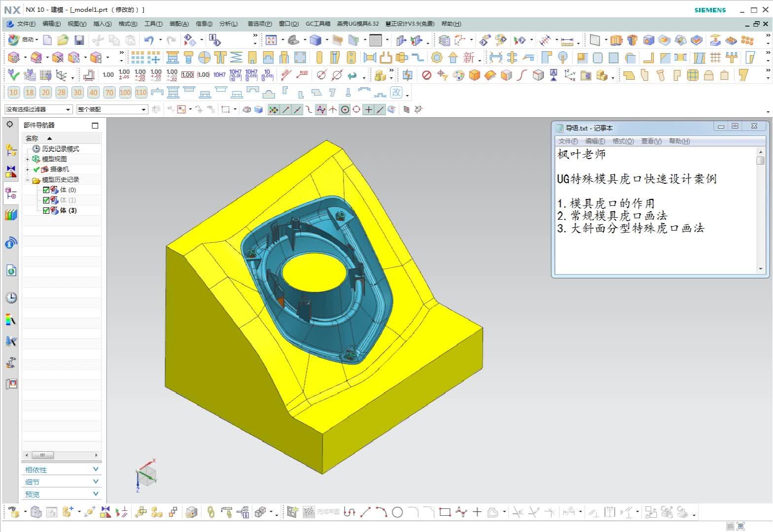Click the New file icon

47,40
